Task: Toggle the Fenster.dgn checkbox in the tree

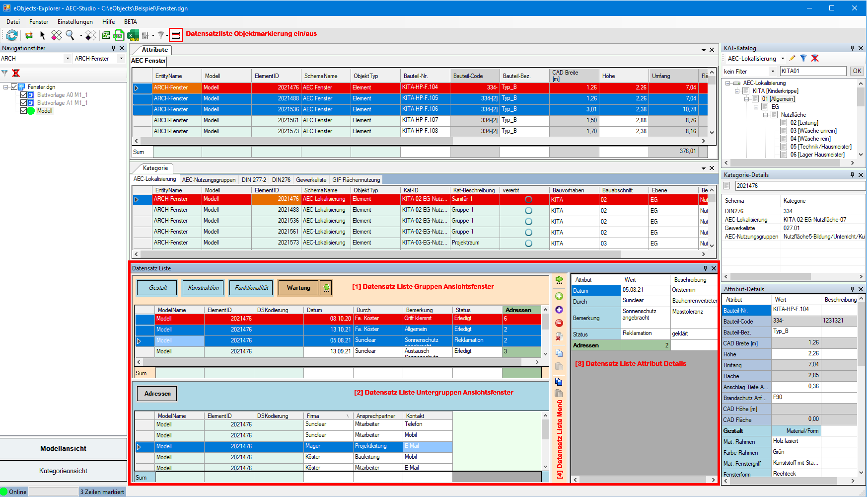Action: tap(14, 87)
